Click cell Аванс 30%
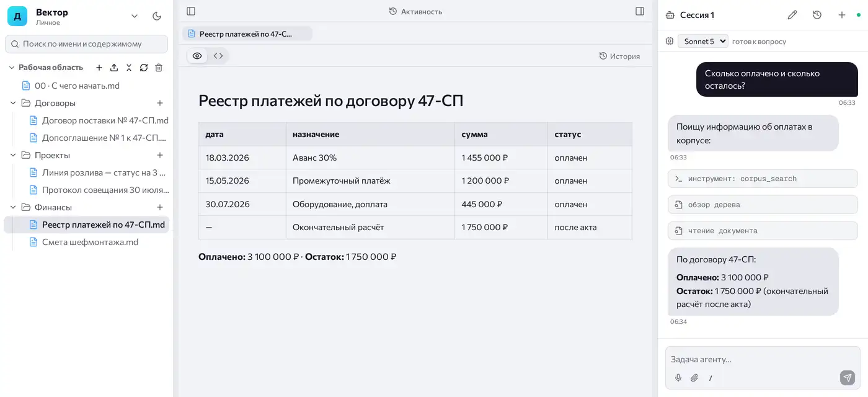Image resolution: width=868 pixels, height=397 pixels. coord(370,158)
